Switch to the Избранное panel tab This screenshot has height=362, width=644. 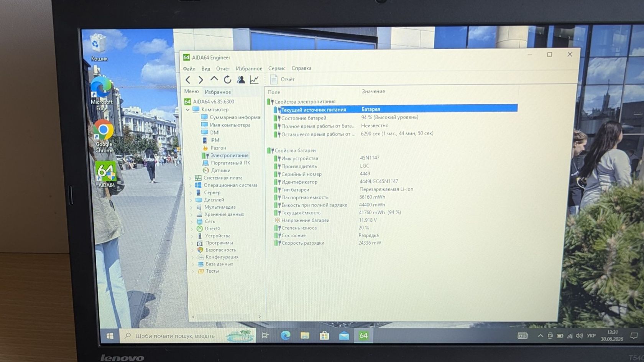click(217, 92)
